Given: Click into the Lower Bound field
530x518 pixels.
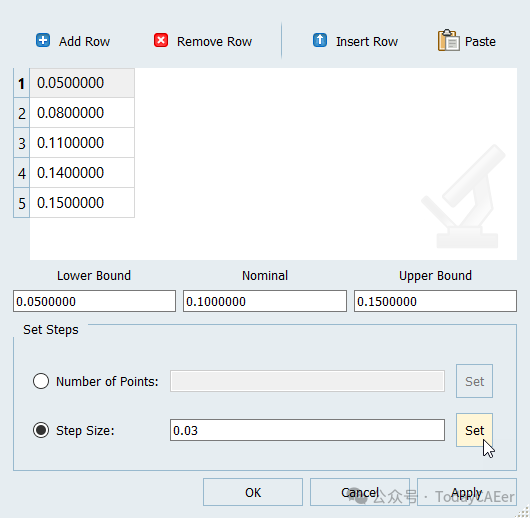Looking at the screenshot, I should coord(94,301).
